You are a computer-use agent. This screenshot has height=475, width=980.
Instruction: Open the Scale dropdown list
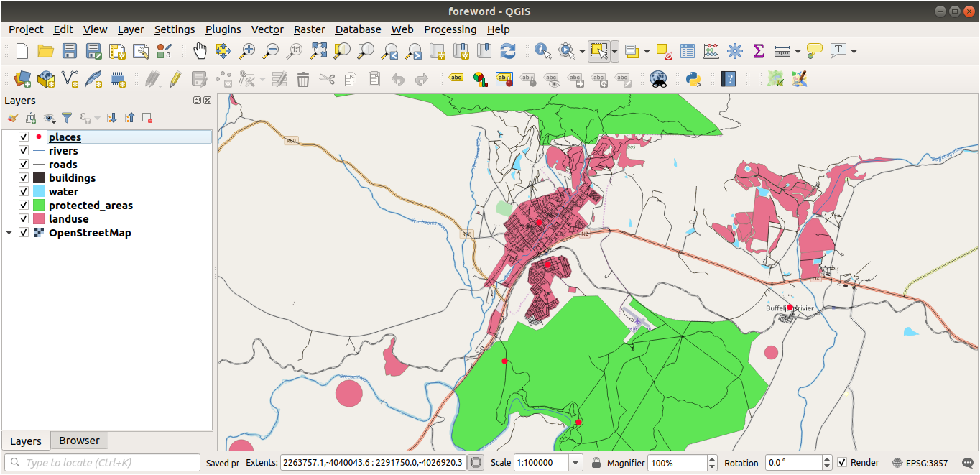point(575,463)
